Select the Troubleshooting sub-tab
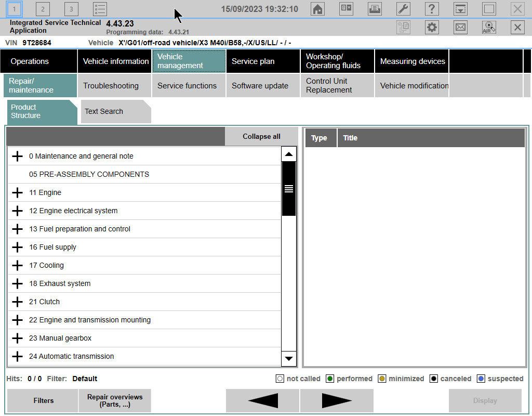This screenshot has width=532, height=416. pos(115,86)
